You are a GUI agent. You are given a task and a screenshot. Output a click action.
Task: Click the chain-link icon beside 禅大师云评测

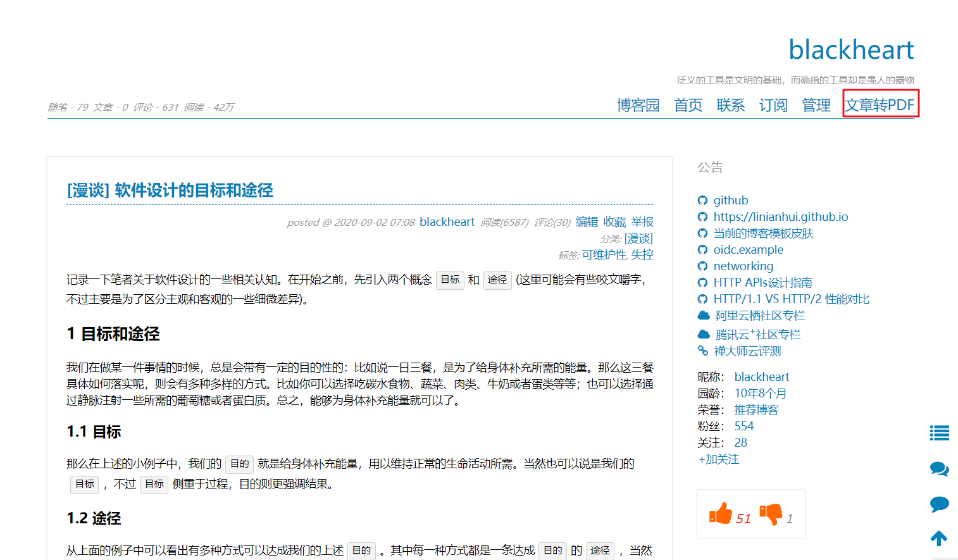tap(703, 351)
